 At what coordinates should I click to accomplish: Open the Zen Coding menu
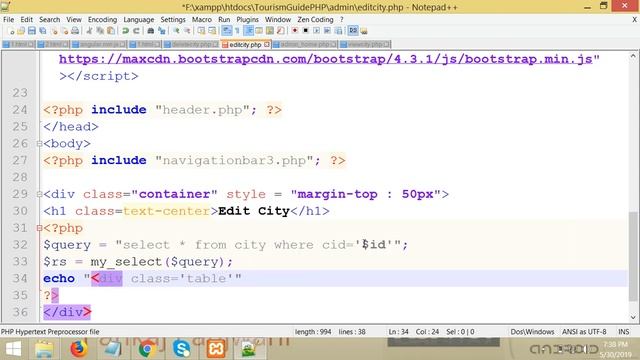(x=315, y=20)
